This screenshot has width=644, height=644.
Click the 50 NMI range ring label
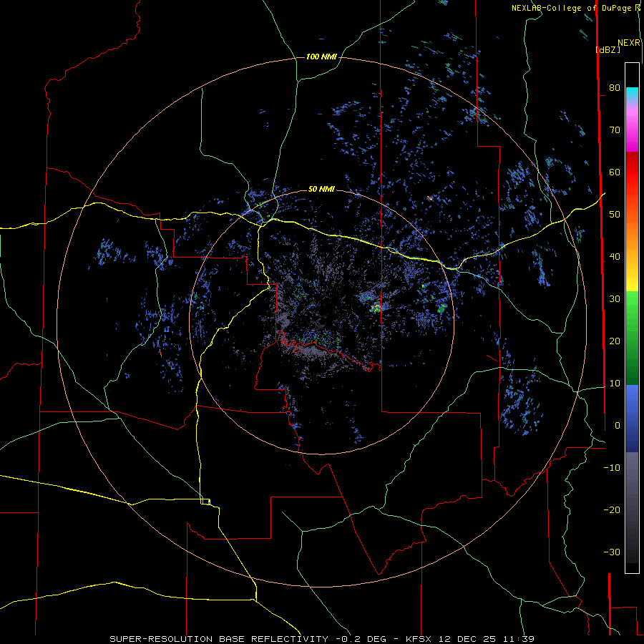coord(321,189)
